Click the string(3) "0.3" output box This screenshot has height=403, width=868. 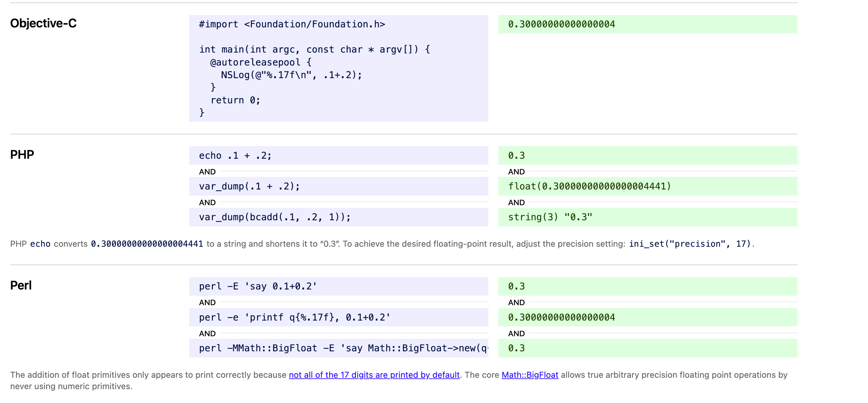[x=550, y=217]
